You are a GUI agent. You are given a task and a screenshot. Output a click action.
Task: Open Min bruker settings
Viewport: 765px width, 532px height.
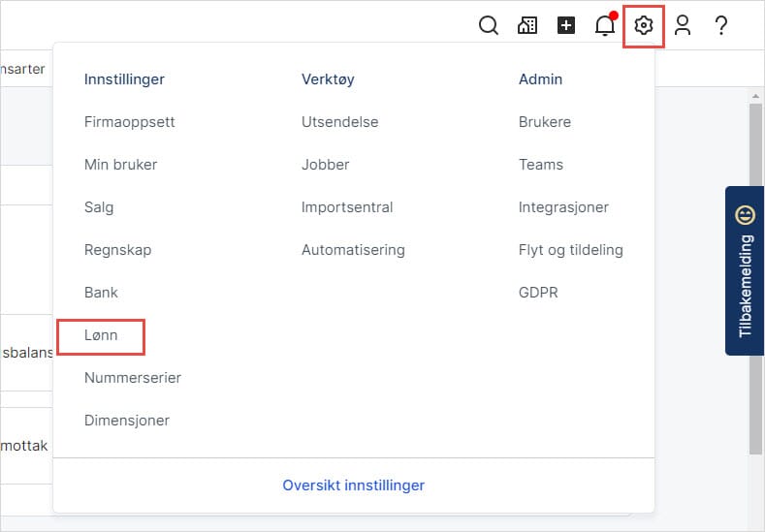point(120,165)
